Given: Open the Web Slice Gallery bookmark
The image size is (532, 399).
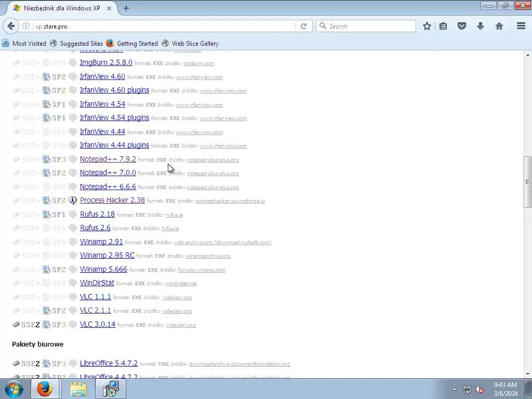Looking at the screenshot, I should coord(190,44).
